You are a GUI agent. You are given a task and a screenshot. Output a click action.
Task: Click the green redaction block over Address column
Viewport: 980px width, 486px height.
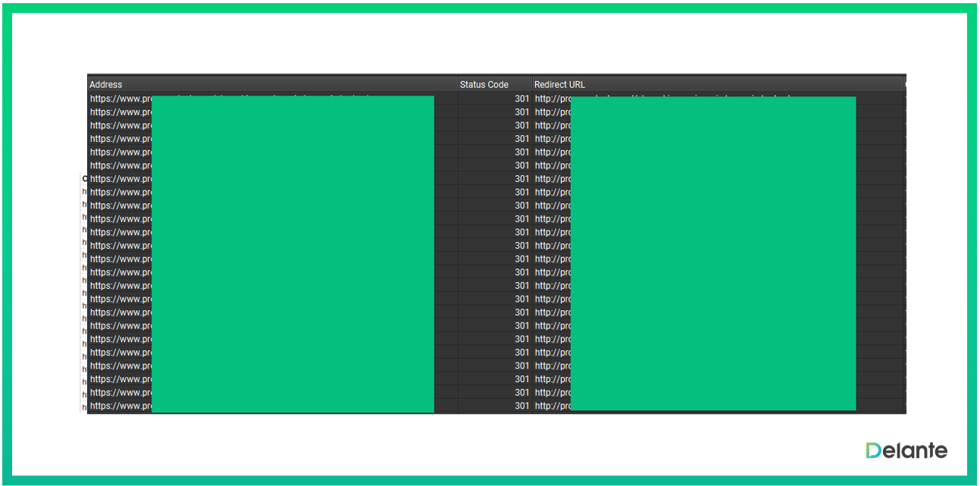click(x=293, y=254)
